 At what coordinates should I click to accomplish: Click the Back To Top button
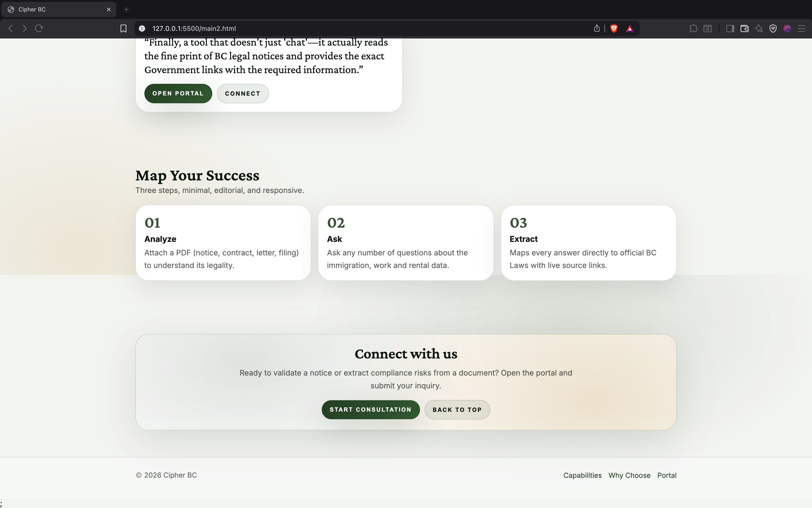457,409
